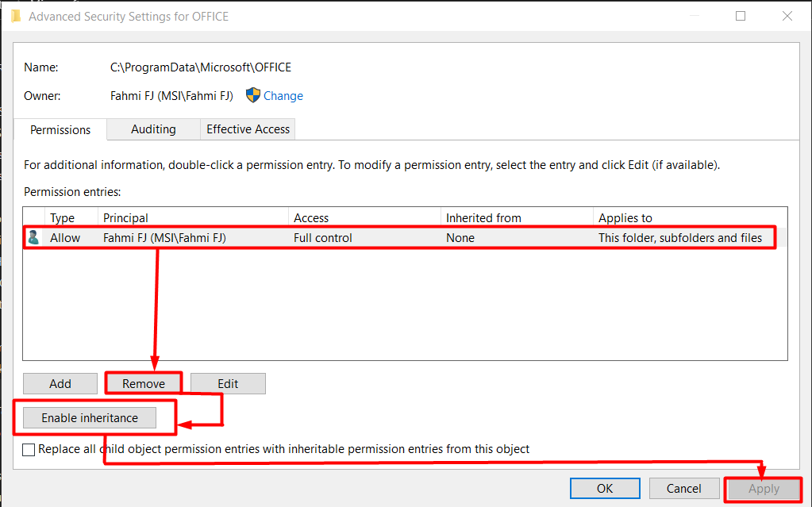Open the Auditing tab
Image resolution: width=812 pixels, height=507 pixels.
(153, 129)
